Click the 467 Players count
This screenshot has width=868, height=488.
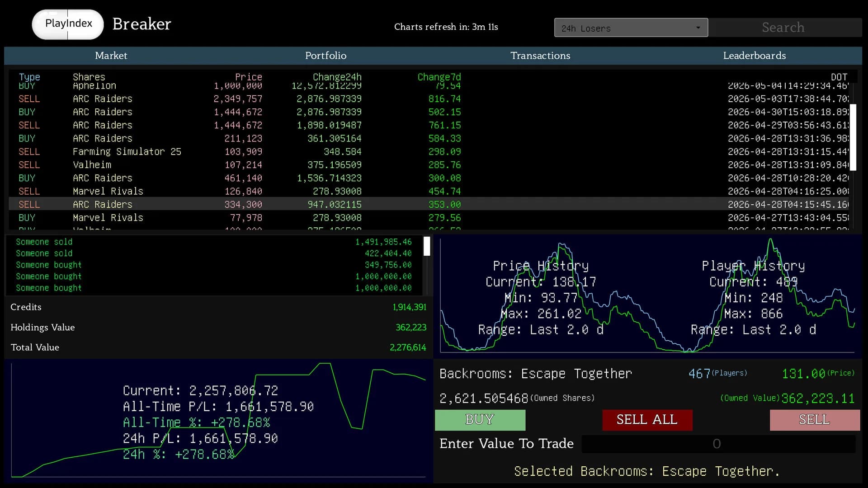coord(699,374)
